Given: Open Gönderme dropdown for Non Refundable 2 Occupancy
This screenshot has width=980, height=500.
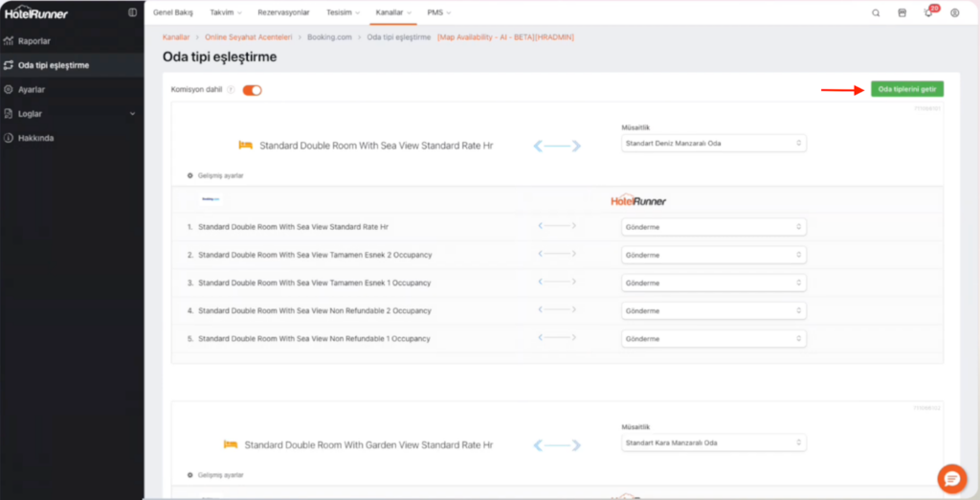Looking at the screenshot, I should click(713, 311).
